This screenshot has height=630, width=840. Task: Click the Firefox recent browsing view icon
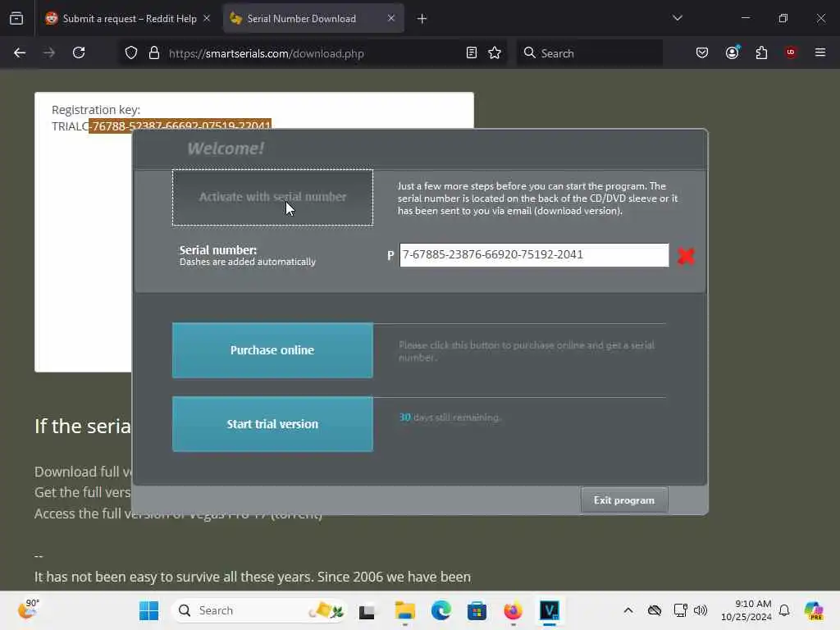tap(16, 19)
